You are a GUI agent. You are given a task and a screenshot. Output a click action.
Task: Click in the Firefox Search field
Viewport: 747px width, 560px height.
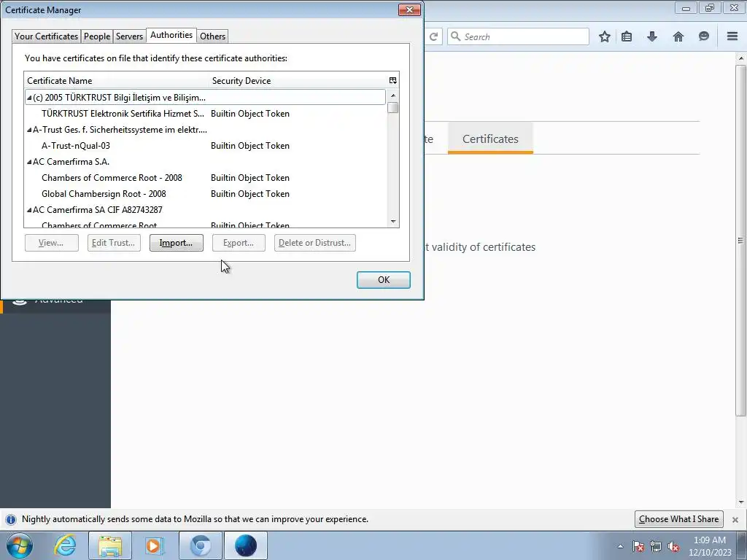[519, 36]
